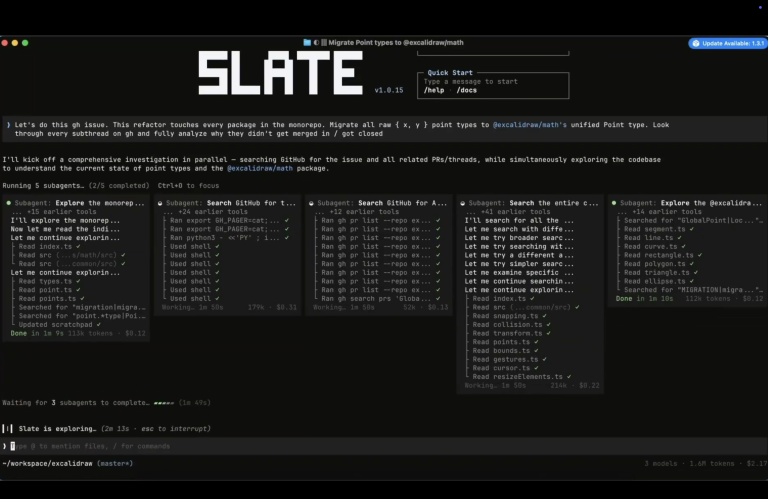Viewport: 768px width, 499px height.
Task: Expand '+15 earlier tools' in the first subagent
Action: [54, 212]
